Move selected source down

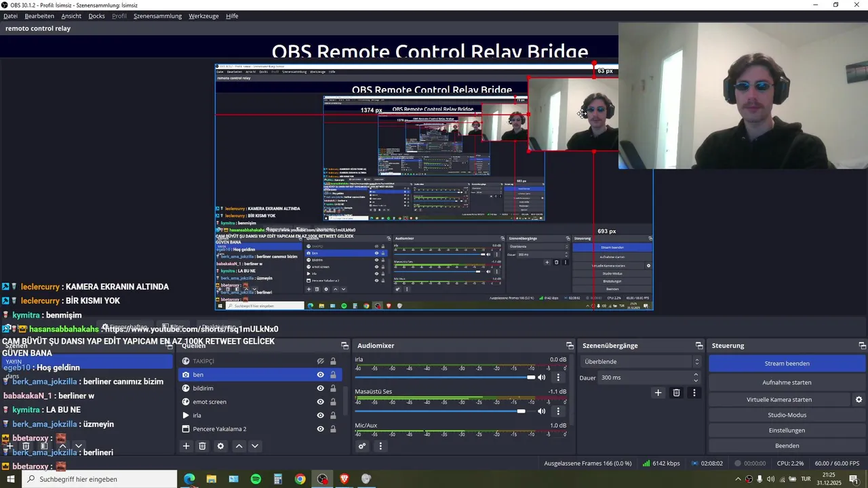(255, 446)
